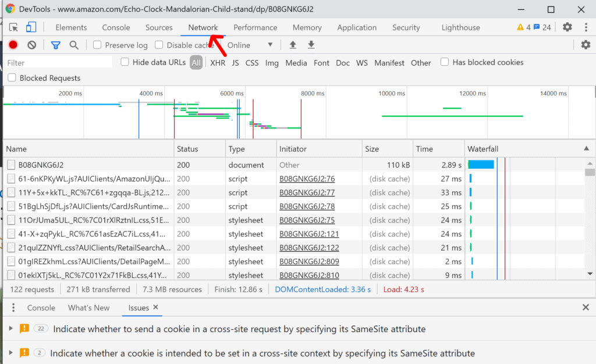The height and width of the screenshot is (364, 596).
Task: Click the messages count chat icon
Action: [x=537, y=27]
